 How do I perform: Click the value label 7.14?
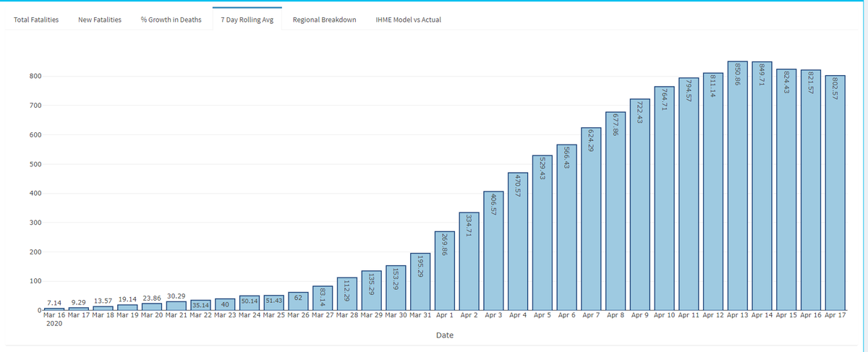[x=55, y=302]
